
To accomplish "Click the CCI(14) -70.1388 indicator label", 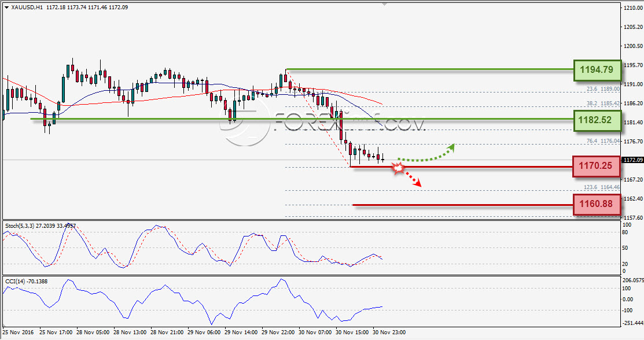I will click(x=26, y=281).
